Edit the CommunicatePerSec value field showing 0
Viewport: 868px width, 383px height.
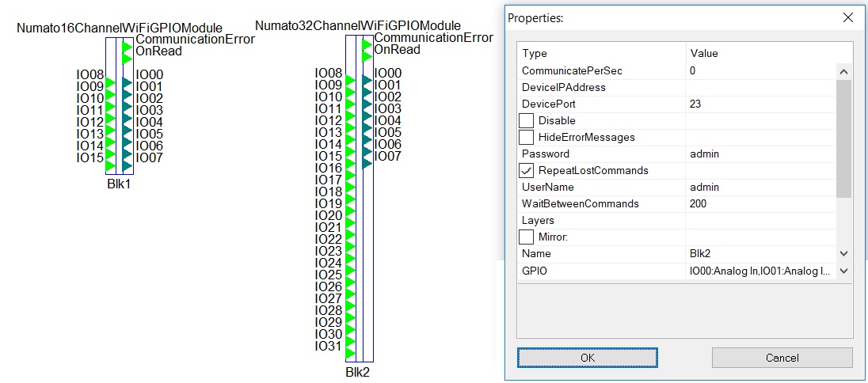coord(761,71)
